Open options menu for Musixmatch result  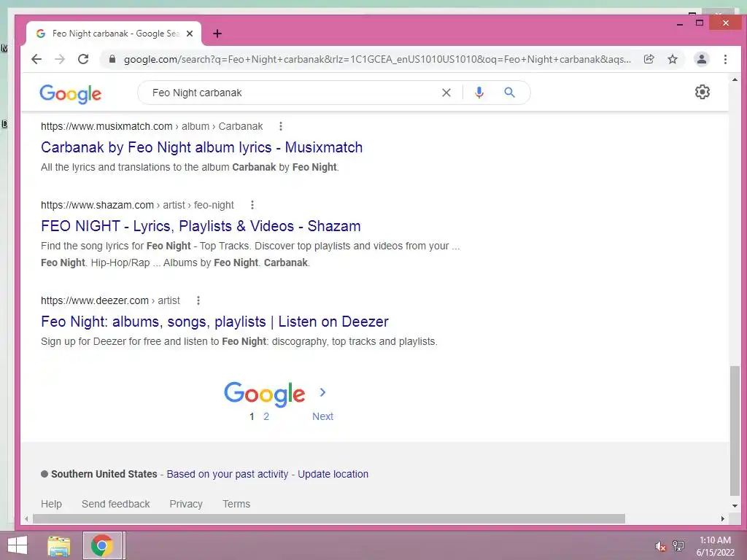pos(281,126)
